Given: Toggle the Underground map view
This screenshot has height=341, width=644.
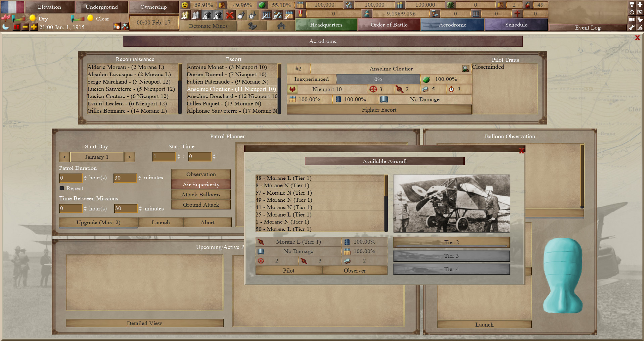Looking at the screenshot, I should point(102,7).
